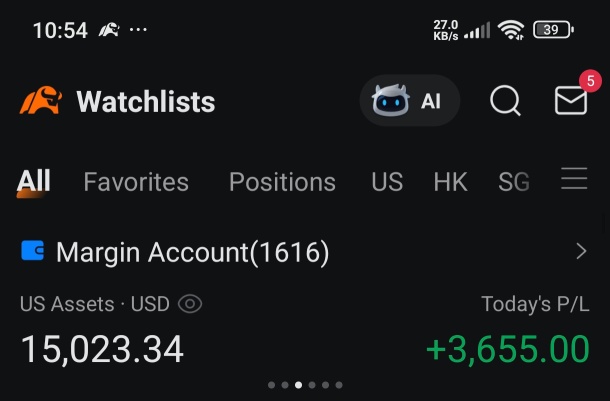The height and width of the screenshot is (401, 610).
Task: Tap the Wi-Fi icon in the status bar
Action: (511, 30)
